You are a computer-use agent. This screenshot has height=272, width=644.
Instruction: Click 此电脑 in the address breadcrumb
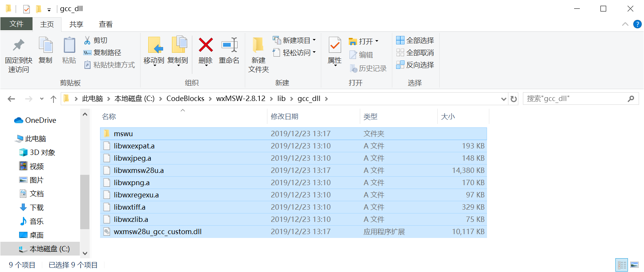(x=92, y=99)
